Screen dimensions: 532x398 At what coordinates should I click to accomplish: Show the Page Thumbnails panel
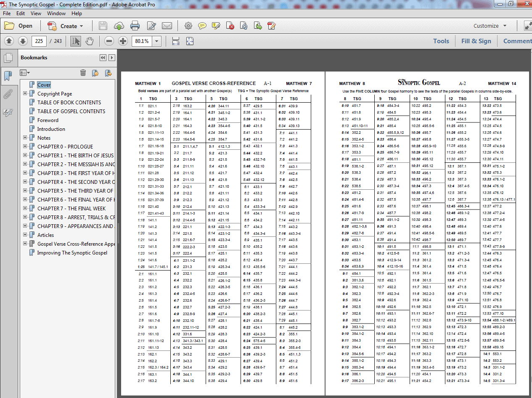(8, 58)
